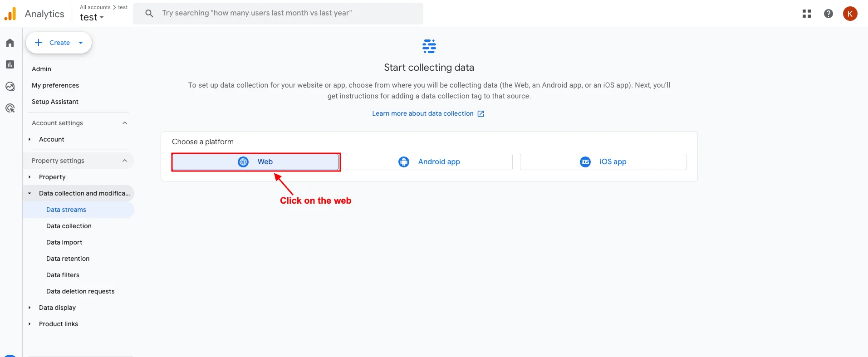
Task: Choose the Android app platform button
Action: coord(429,162)
